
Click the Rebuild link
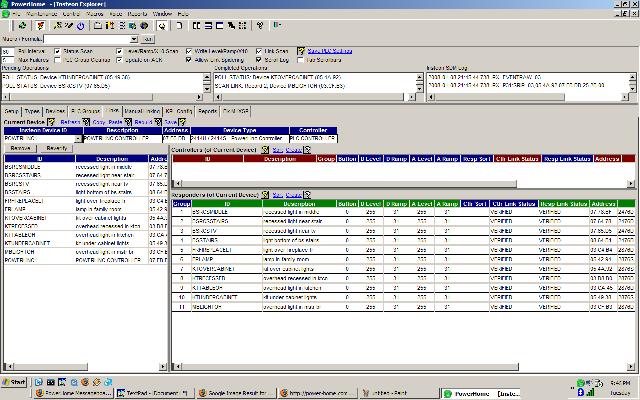[x=143, y=122]
